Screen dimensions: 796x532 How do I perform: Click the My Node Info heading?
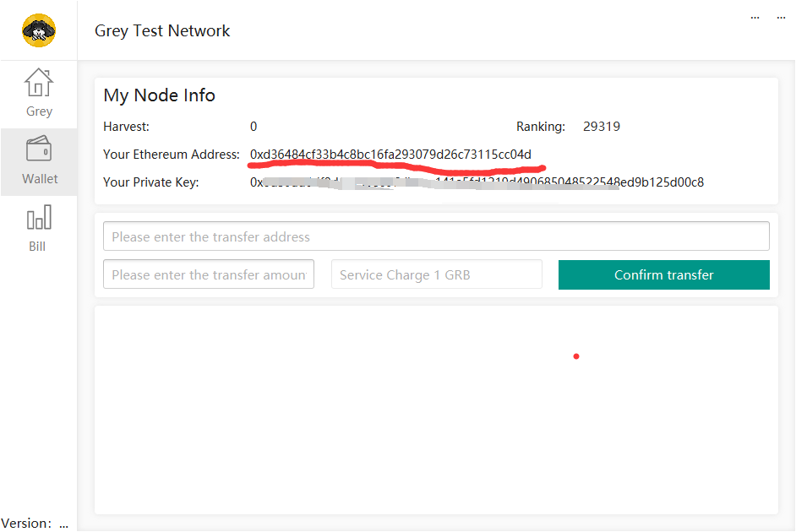coord(159,95)
